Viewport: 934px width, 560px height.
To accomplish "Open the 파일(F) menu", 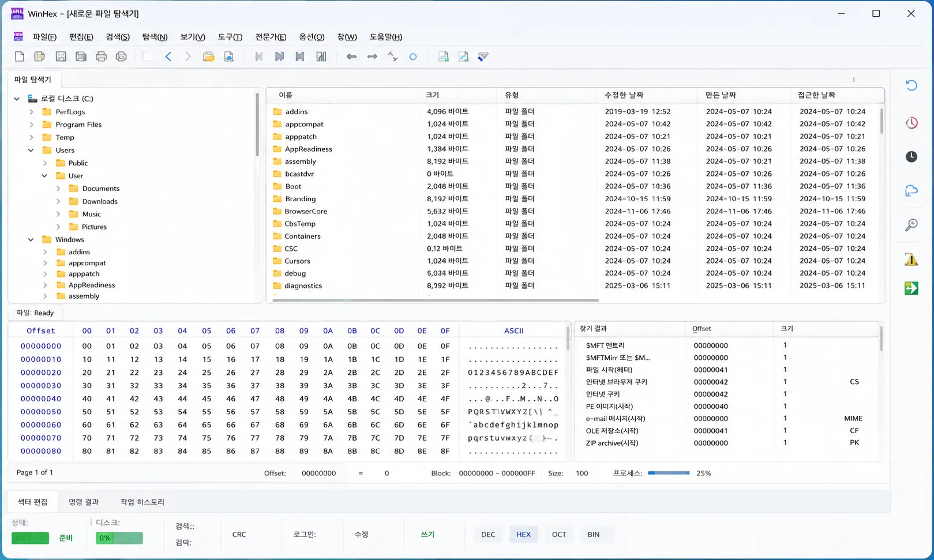I will click(44, 37).
